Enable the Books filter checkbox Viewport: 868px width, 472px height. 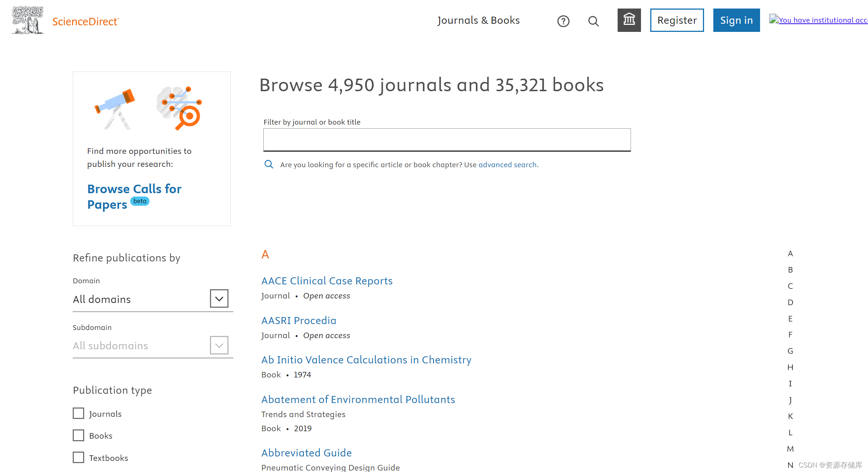click(x=78, y=435)
